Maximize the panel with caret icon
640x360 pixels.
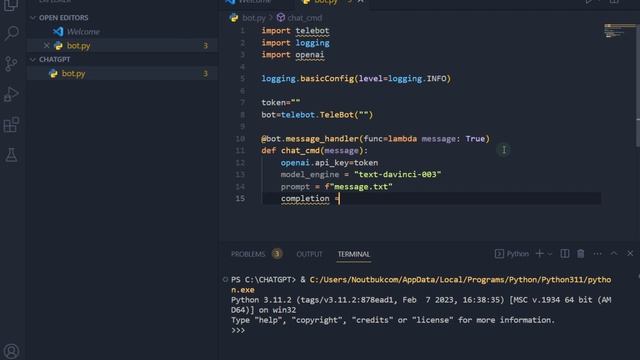tap(614, 253)
